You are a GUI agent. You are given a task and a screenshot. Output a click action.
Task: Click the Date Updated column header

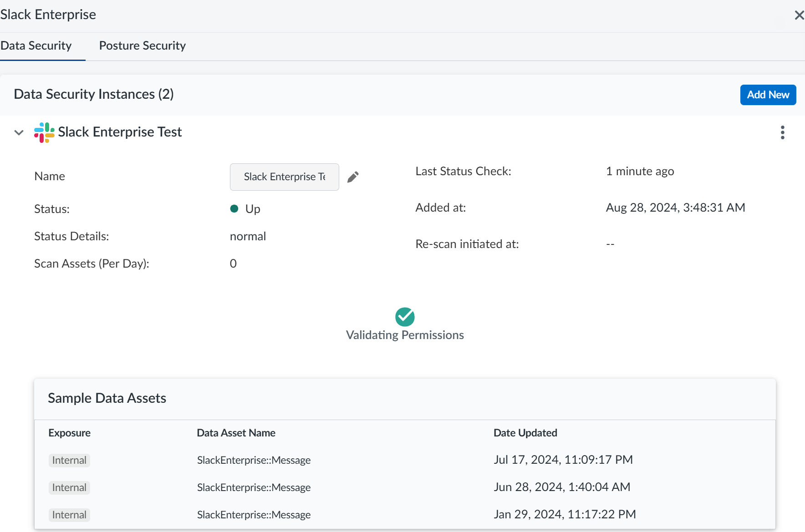tap(525, 433)
